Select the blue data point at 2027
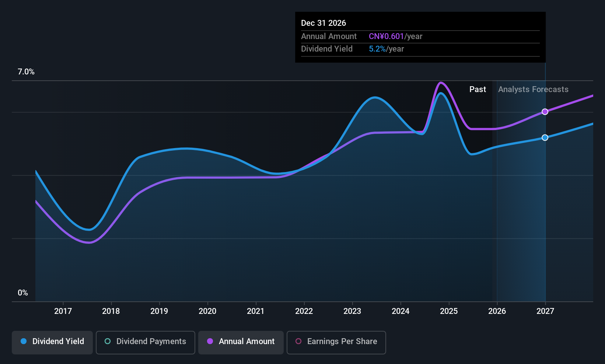Image resolution: width=605 pixels, height=364 pixels. point(545,137)
